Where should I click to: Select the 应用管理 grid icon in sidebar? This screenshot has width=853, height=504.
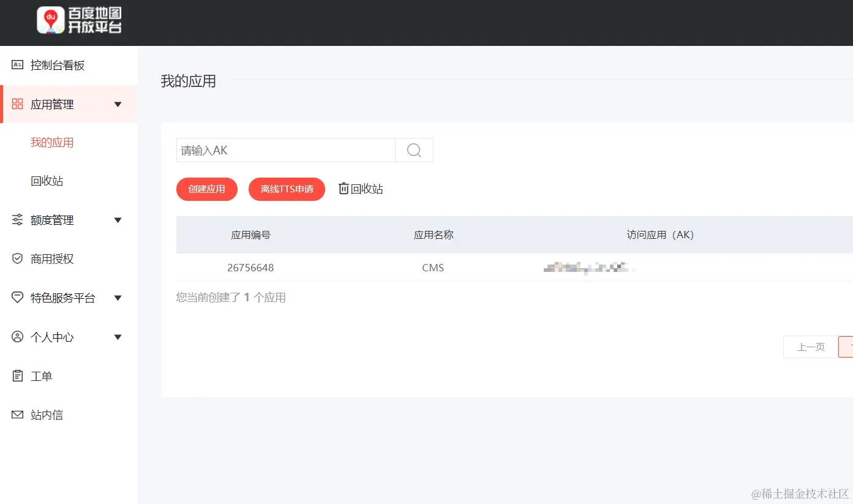(x=17, y=104)
